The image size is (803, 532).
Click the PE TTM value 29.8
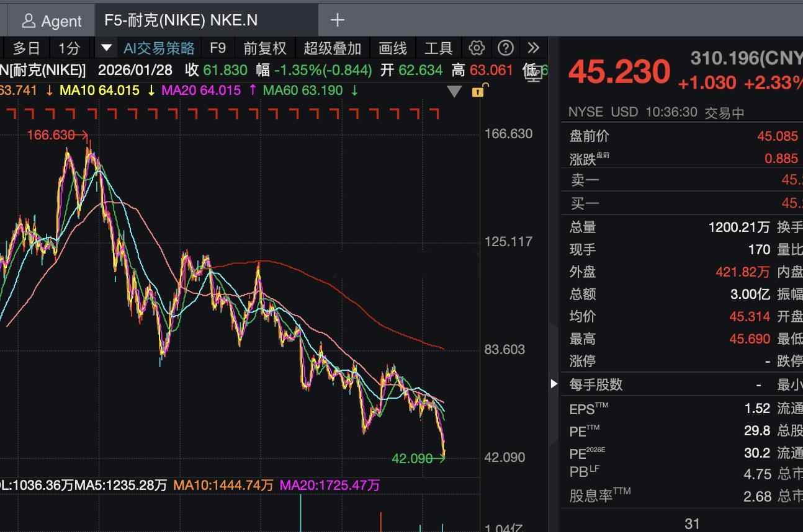757,430
